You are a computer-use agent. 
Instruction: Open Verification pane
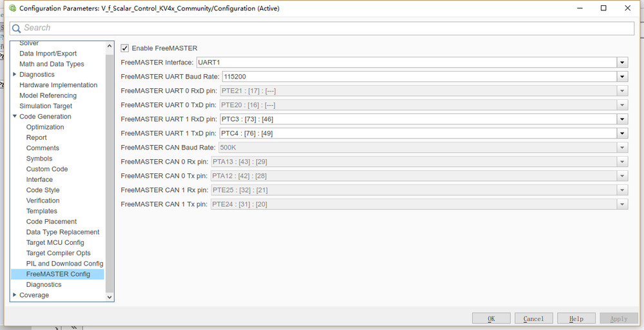coord(43,200)
